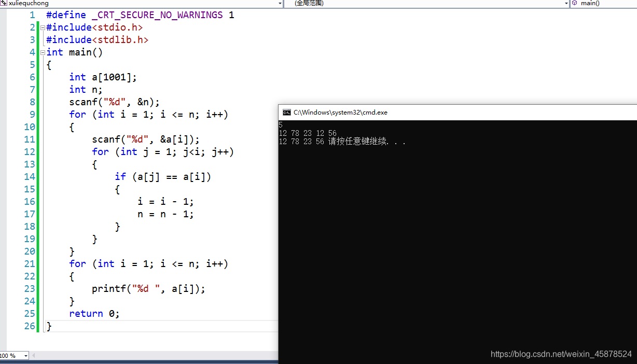Screen dimensions: 637x364
Task: Click the scanf("%d", &a[i]); line
Action: (x=146, y=139)
